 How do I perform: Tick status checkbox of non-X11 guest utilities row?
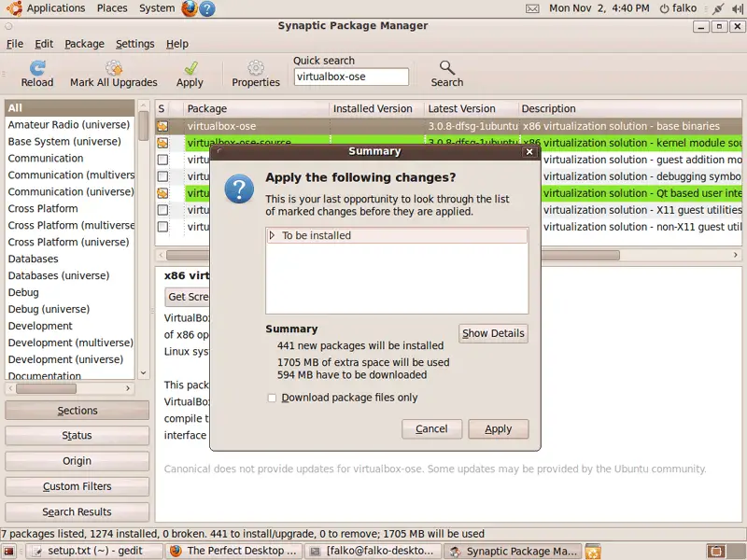[x=162, y=226]
